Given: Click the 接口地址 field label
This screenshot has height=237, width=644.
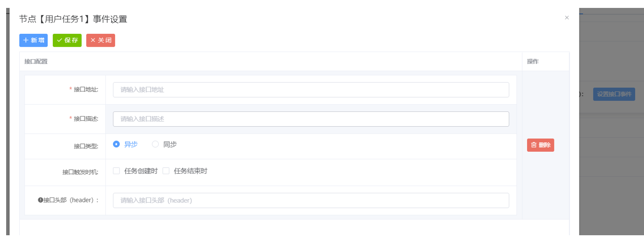Looking at the screenshot, I should point(86,90).
